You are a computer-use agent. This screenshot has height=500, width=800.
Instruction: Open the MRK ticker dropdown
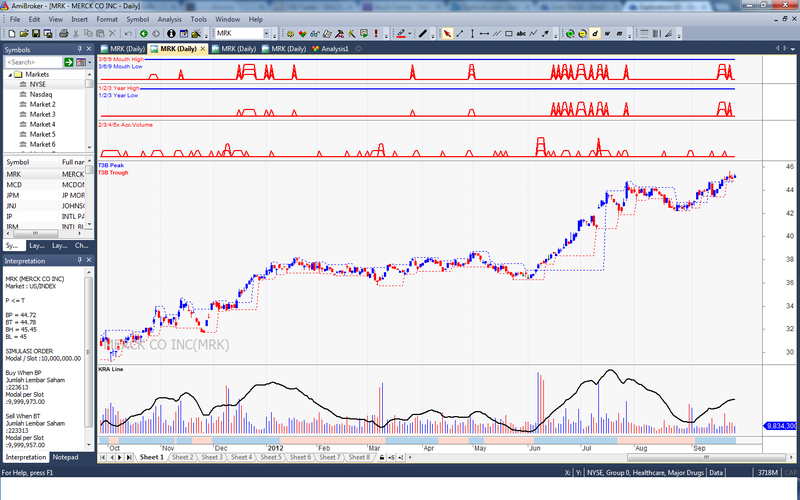tap(266, 33)
